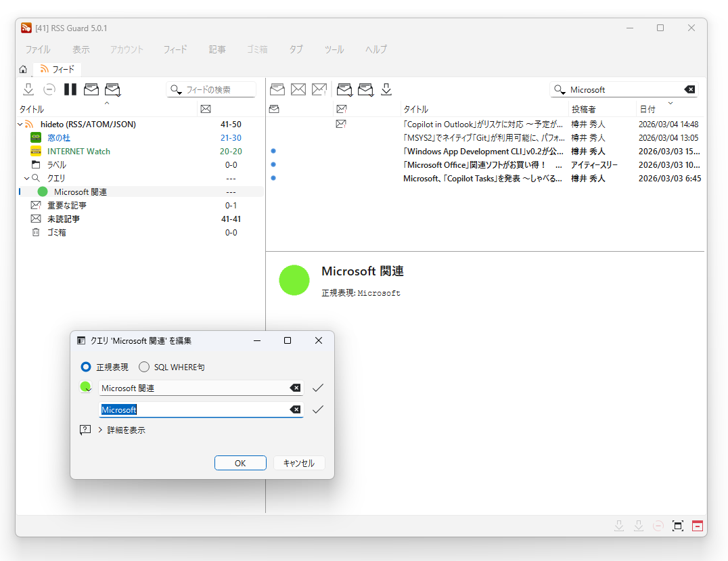
Task: Select 窓の杜 feed
Action: tap(59, 138)
